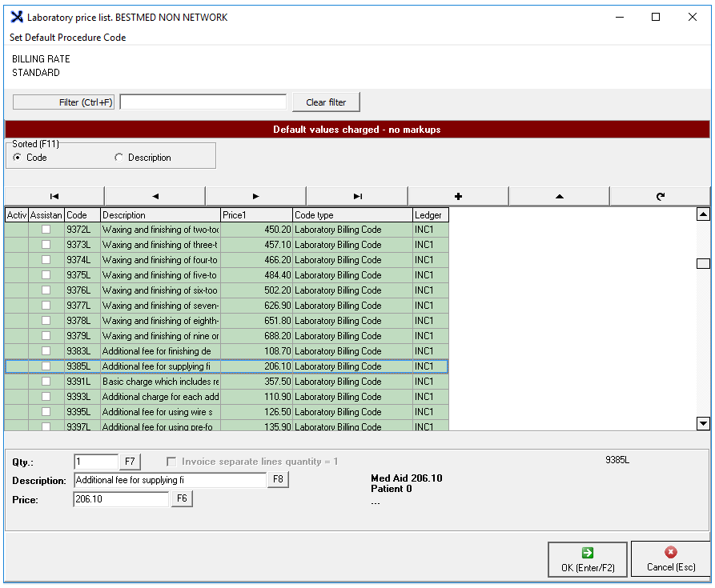Tick Assistant checkbox for code 9391L
This screenshot has height=588, width=715.
click(x=46, y=382)
